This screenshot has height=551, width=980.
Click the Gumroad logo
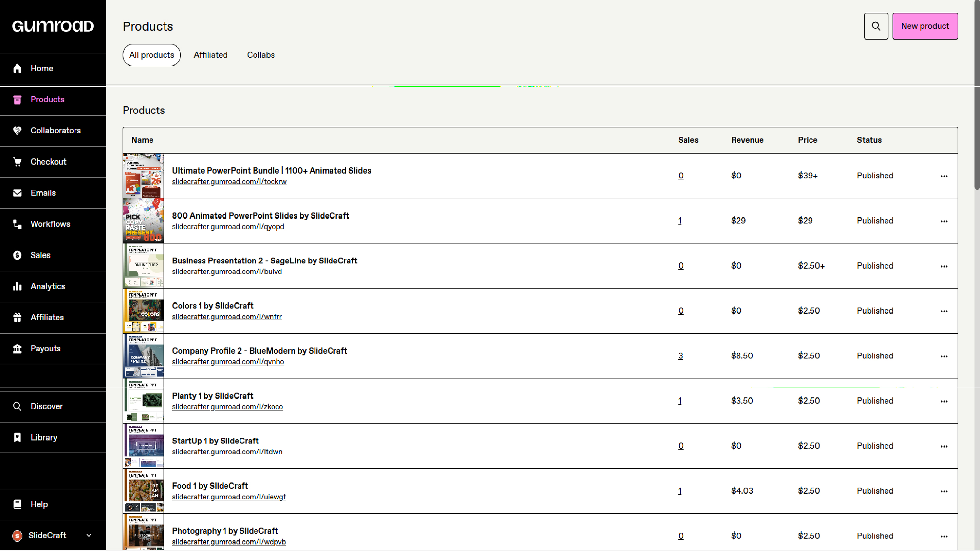(53, 26)
